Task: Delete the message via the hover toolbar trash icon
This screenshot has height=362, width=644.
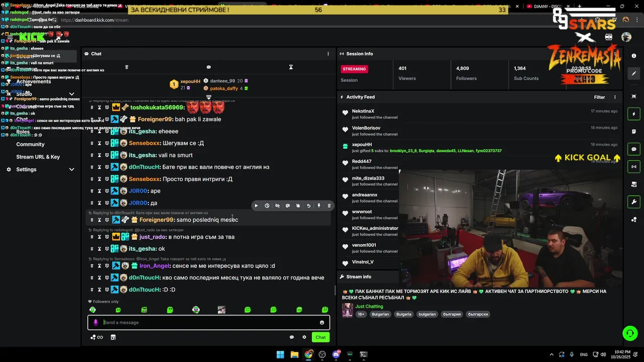Action: pos(329,206)
